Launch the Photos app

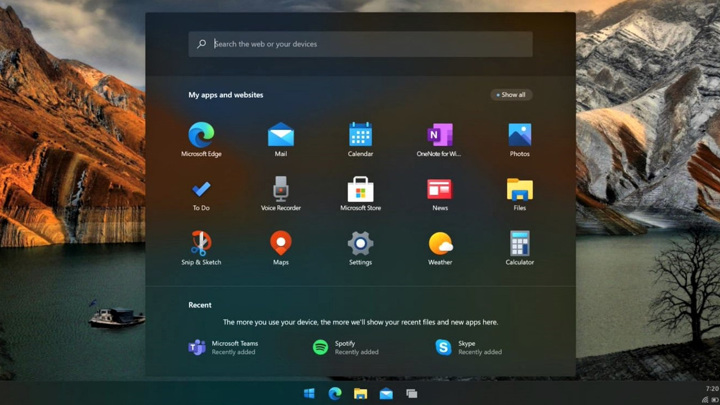click(519, 135)
